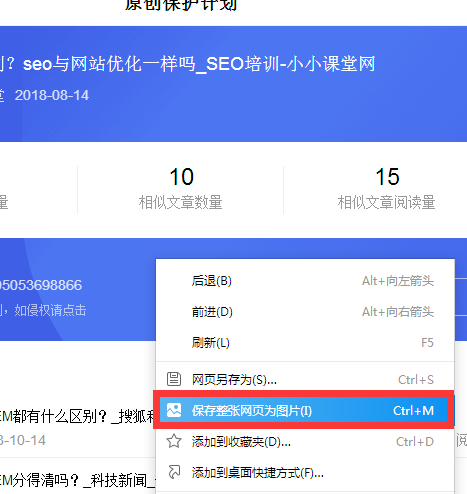Click the date 2018-08-14 in the banner
This screenshot has width=467, height=494.
click(52, 95)
